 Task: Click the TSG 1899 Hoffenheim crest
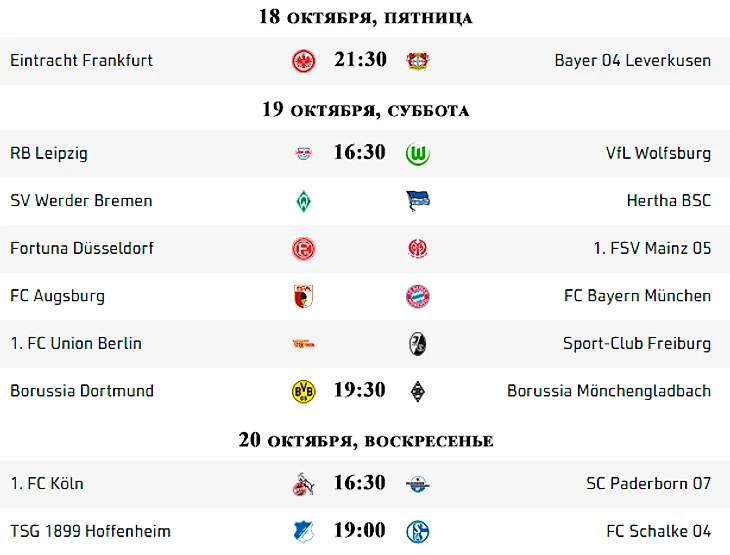[304, 532]
